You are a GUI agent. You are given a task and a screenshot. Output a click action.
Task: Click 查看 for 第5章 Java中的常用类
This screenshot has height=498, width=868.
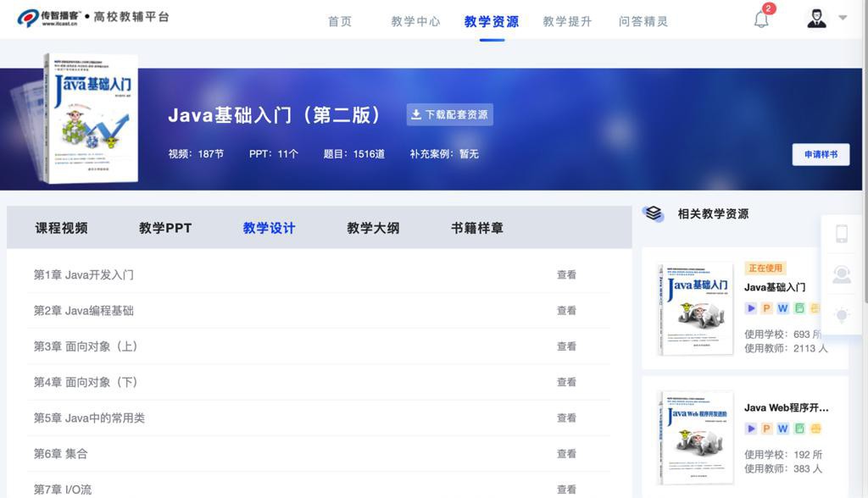point(566,418)
